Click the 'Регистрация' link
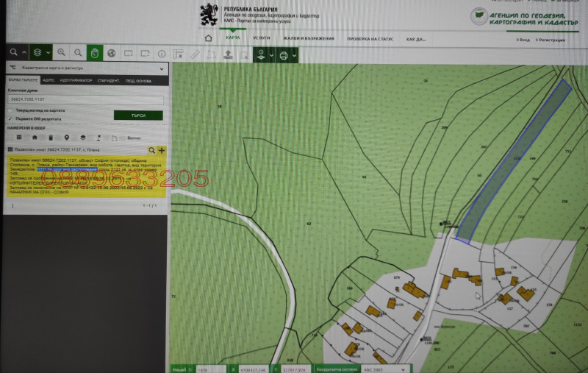The height and width of the screenshot is (373, 588). 551,40
